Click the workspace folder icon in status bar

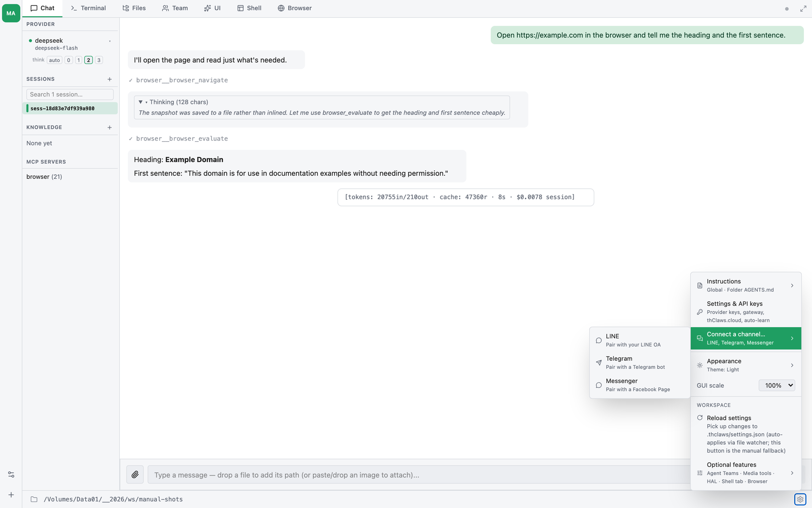click(x=34, y=499)
